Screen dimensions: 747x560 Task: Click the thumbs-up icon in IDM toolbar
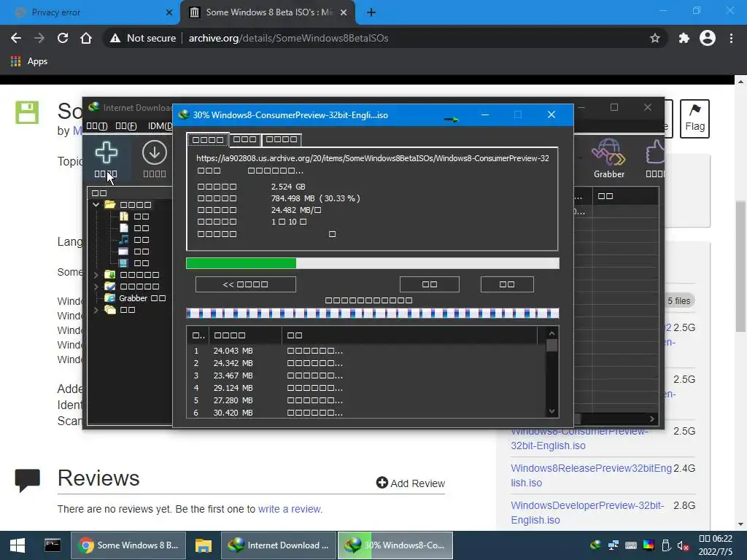(655, 152)
